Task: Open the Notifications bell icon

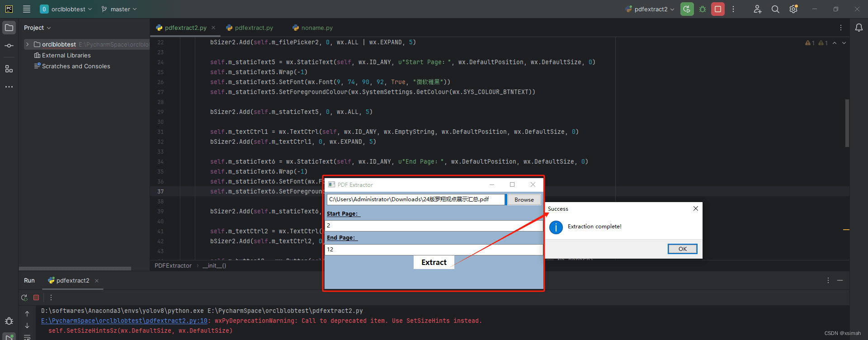Action: click(x=859, y=28)
